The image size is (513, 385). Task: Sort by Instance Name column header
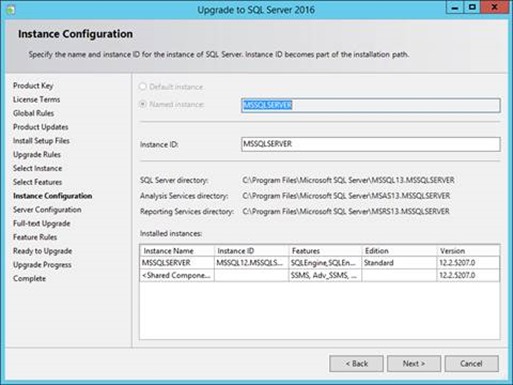pyautogui.click(x=177, y=251)
